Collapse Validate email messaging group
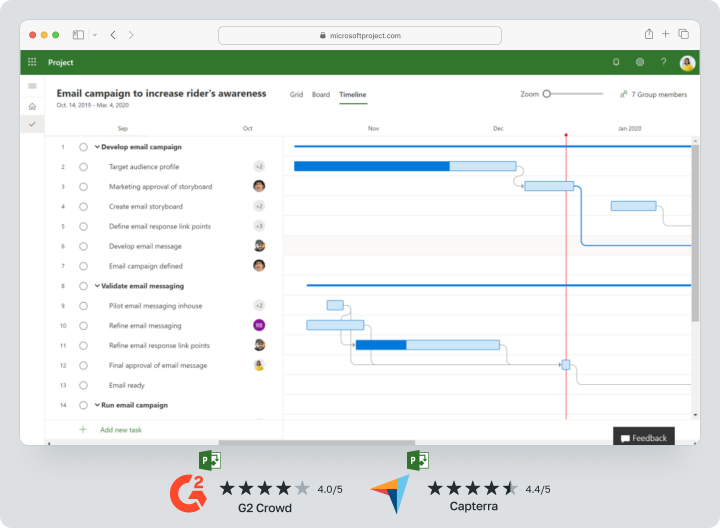Screen dimensions: 720x528 click(x=97, y=286)
